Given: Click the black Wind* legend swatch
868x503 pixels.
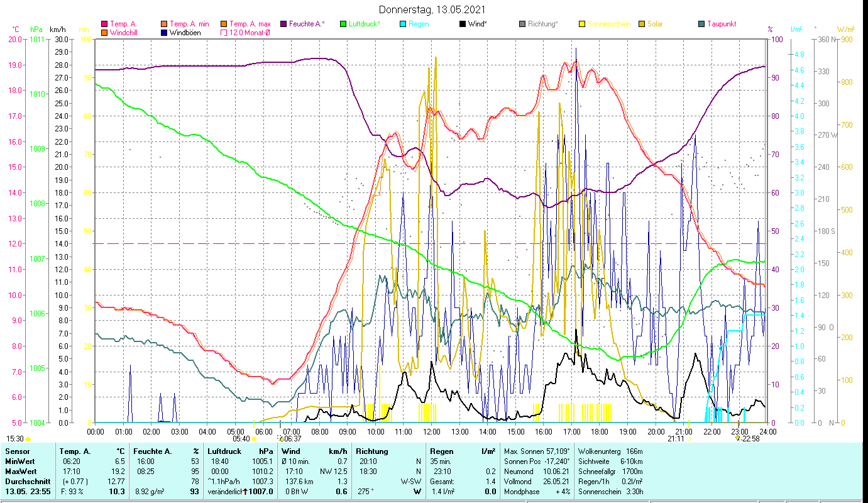Looking at the screenshot, I should click(x=462, y=24).
